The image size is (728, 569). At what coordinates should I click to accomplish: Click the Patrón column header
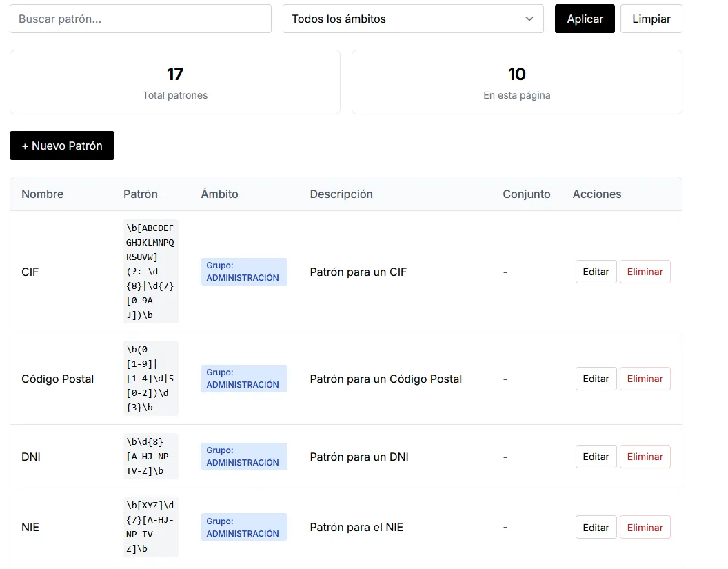(140, 194)
